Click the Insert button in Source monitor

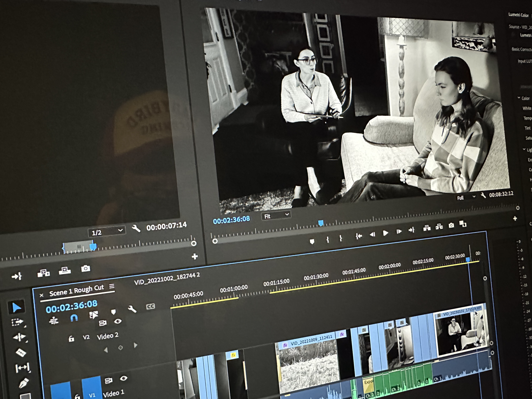(44, 273)
